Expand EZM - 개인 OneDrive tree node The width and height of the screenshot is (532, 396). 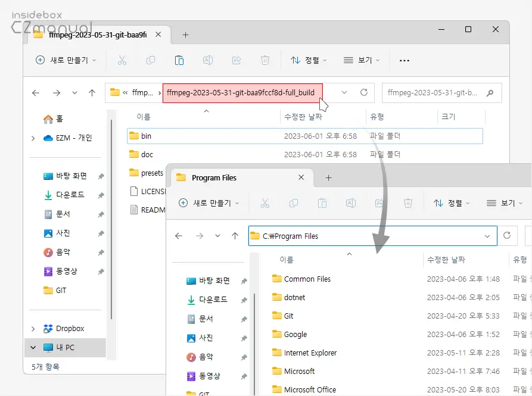point(33,138)
